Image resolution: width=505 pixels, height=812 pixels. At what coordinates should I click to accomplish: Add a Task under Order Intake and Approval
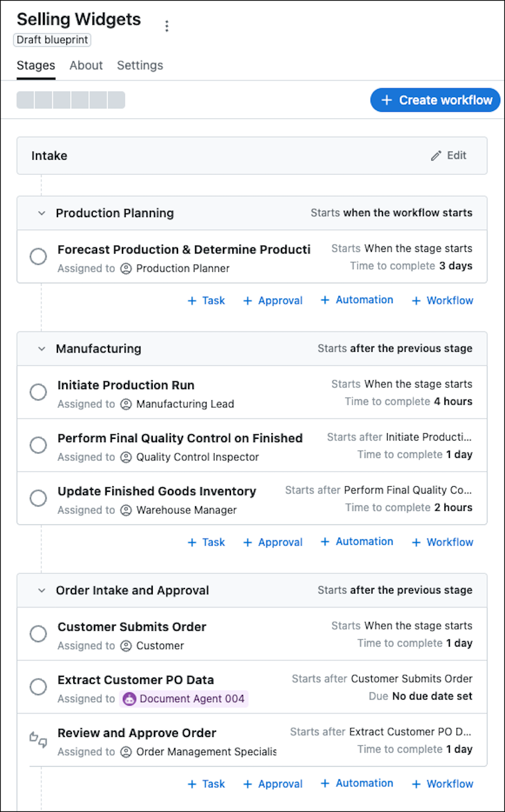tap(206, 784)
